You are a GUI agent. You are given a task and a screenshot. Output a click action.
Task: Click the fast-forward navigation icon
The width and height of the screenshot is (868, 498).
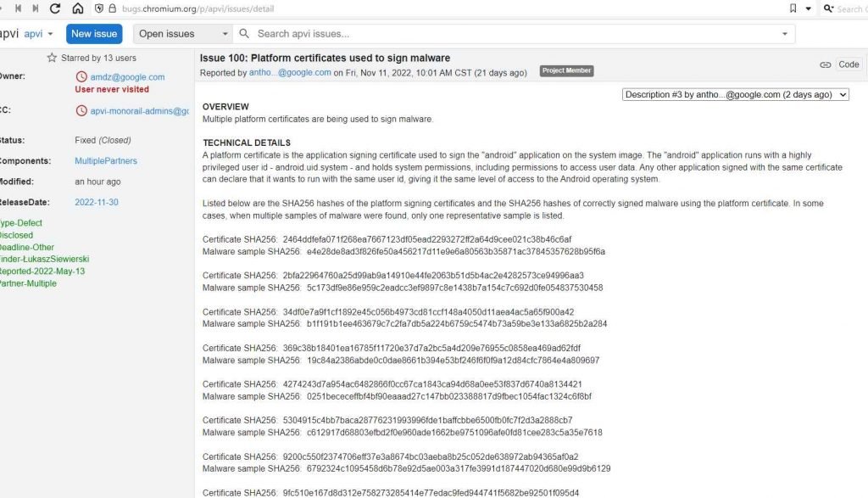pyautogui.click(x=36, y=8)
